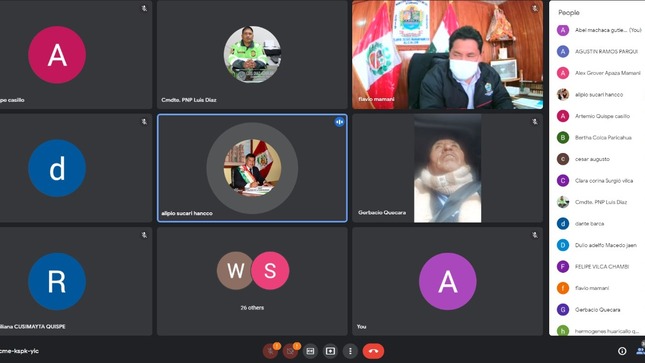Viewport: 645px width, 363px height.
Task: Click the mic icon on Cusimayta Quispe tile
Action: pos(144,235)
